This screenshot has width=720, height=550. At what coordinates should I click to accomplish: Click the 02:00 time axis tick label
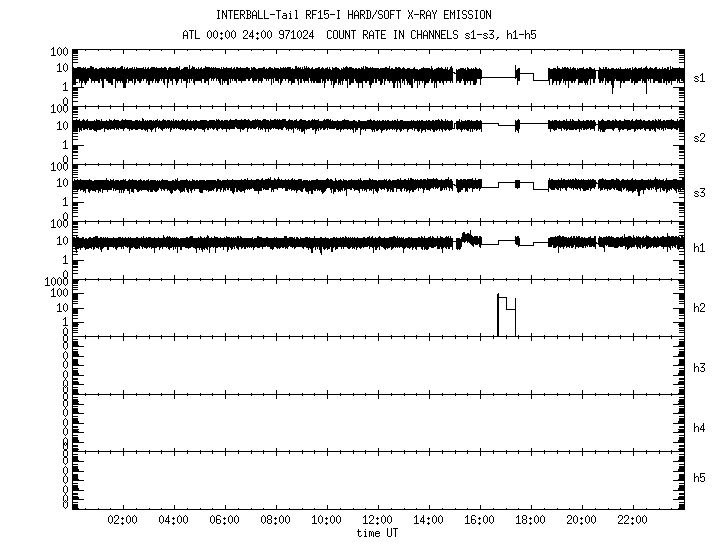pos(122,520)
